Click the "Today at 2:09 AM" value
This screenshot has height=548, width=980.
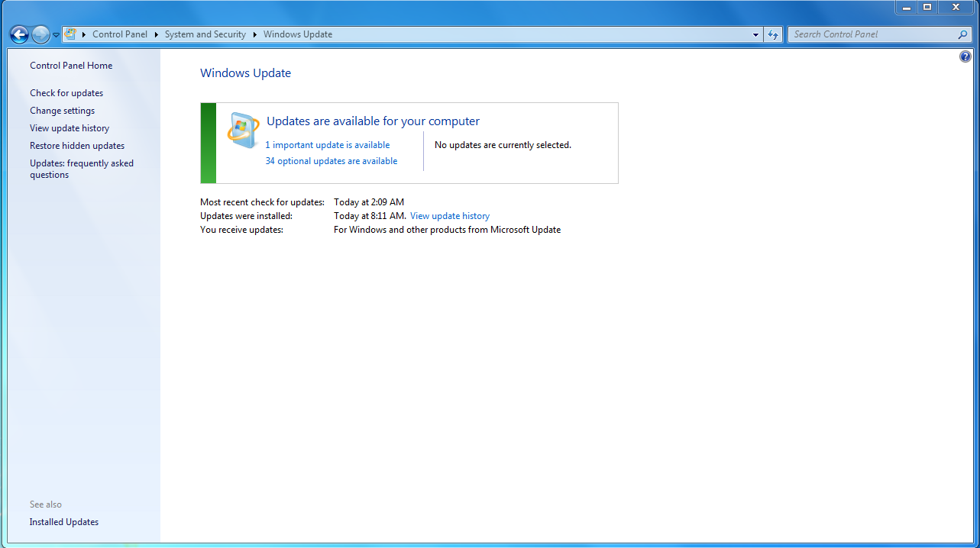pyautogui.click(x=369, y=202)
